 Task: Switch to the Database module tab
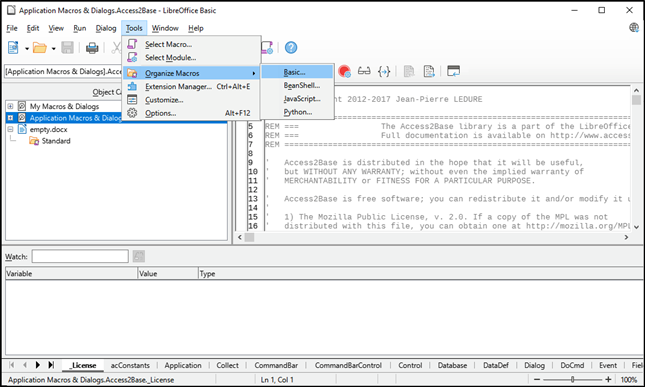pyautogui.click(x=452, y=365)
